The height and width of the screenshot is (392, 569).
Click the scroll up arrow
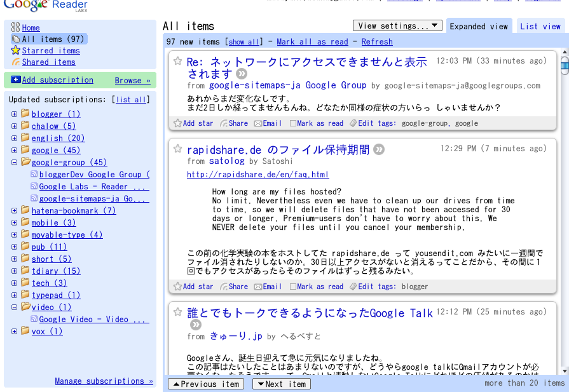point(565,52)
